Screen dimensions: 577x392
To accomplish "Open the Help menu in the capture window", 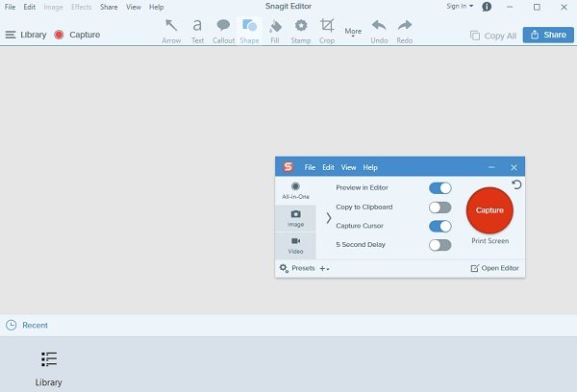I will click(370, 167).
